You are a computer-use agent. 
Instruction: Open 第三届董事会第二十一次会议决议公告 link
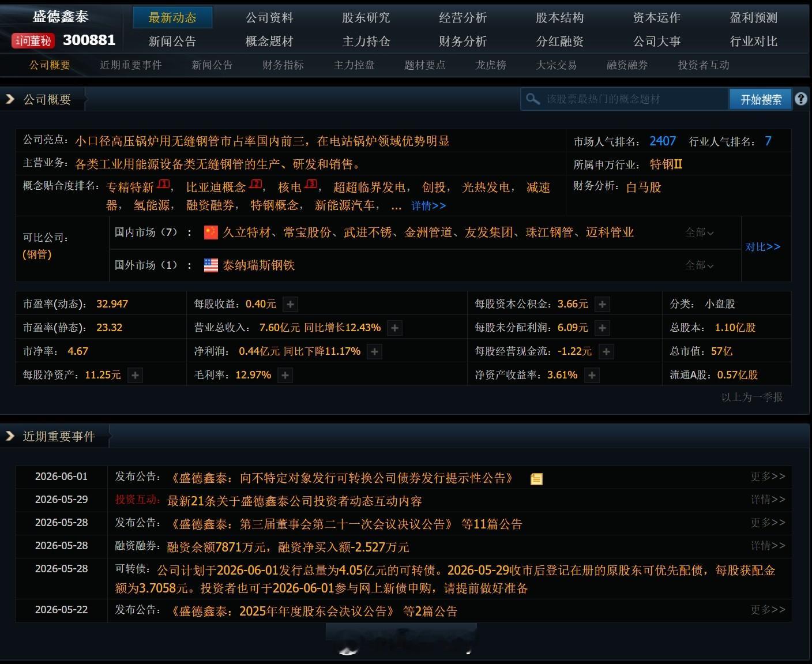[313, 524]
